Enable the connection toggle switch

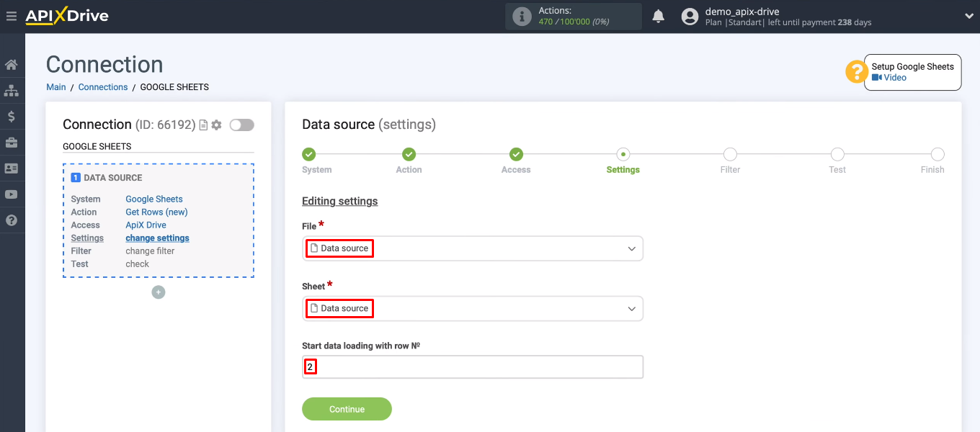(241, 124)
